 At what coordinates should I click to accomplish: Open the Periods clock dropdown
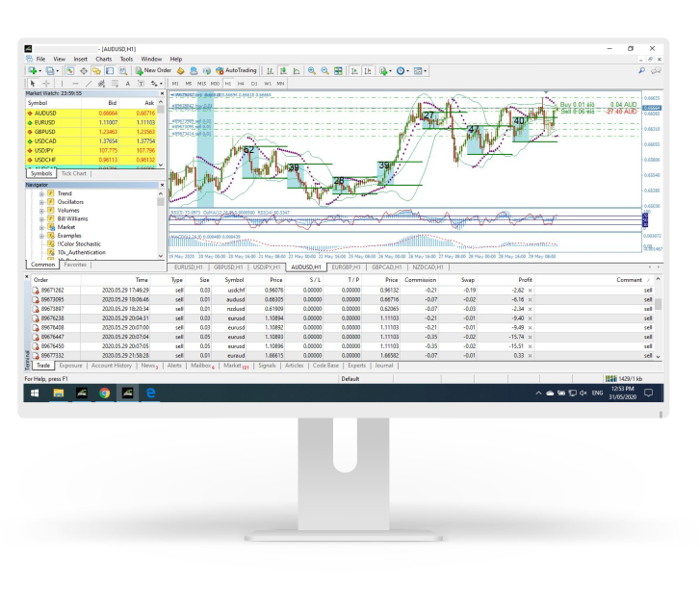click(402, 70)
